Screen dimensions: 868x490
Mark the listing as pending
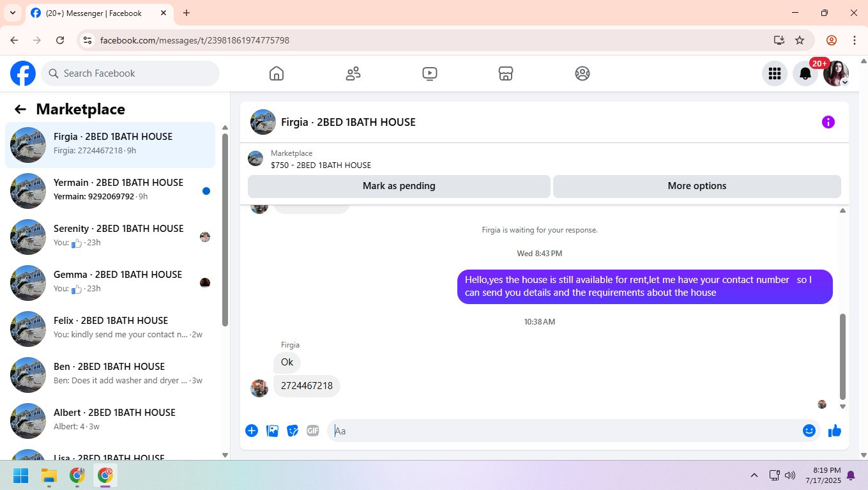(399, 186)
